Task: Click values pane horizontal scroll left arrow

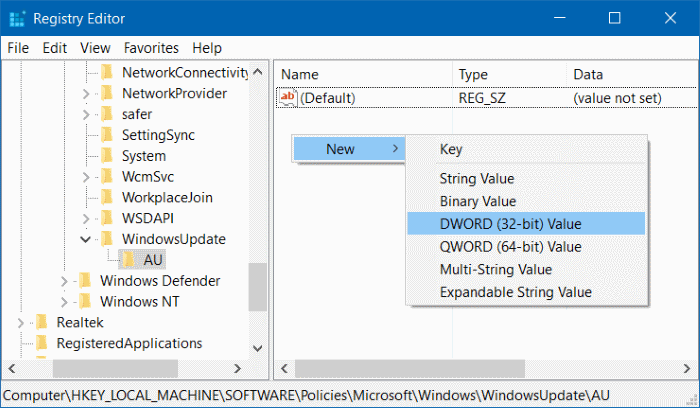Action: tap(284, 369)
